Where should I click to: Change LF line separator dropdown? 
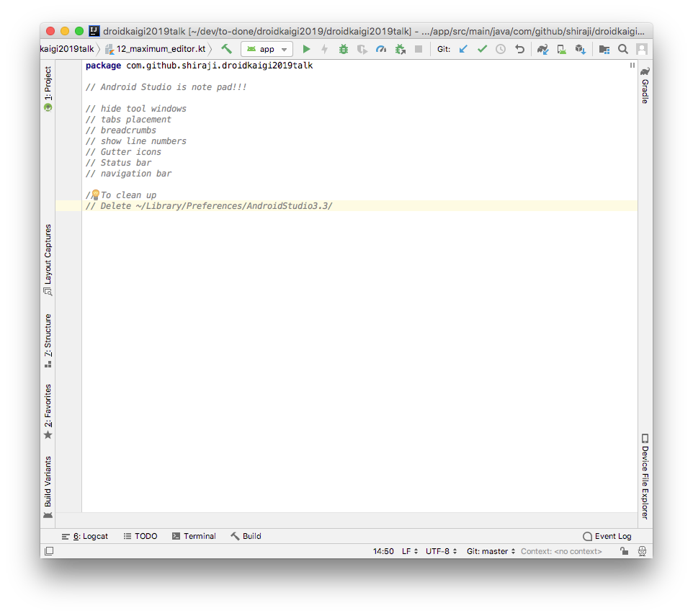pyautogui.click(x=410, y=551)
